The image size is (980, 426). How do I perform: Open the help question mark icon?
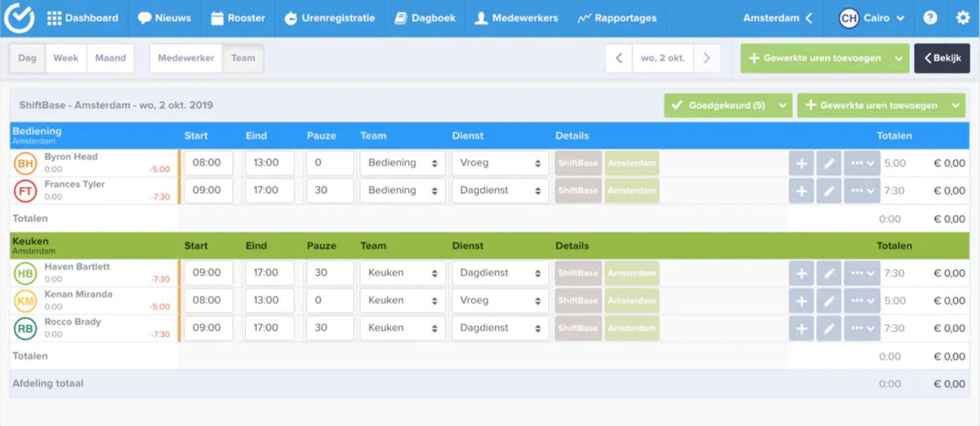coord(930,18)
